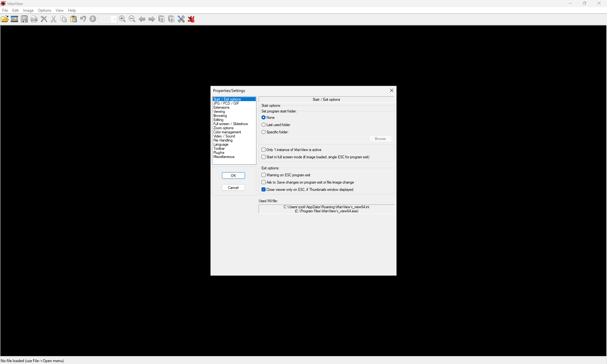Select the Viewing settings category
Screen dimensions: 607x364
234,112
